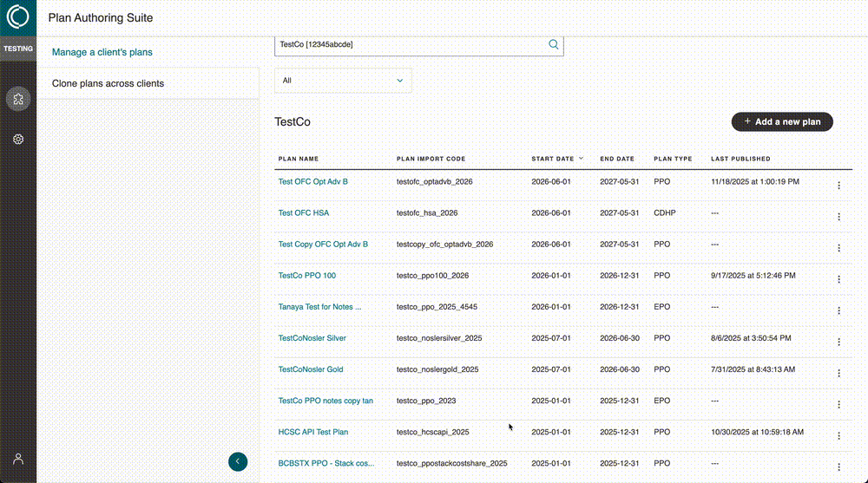Image resolution: width=868 pixels, height=483 pixels.
Task: Click import code testofc_optadvb_2026
Action: 435,181
